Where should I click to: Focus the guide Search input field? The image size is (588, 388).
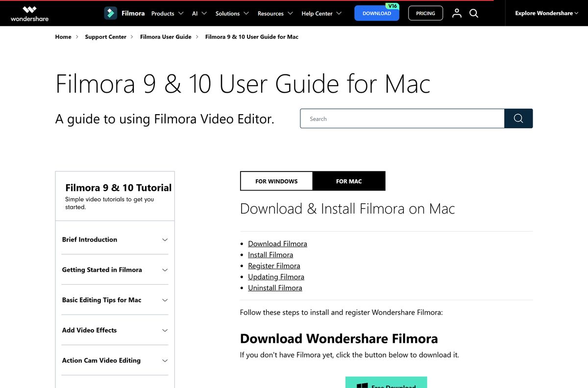point(402,119)
